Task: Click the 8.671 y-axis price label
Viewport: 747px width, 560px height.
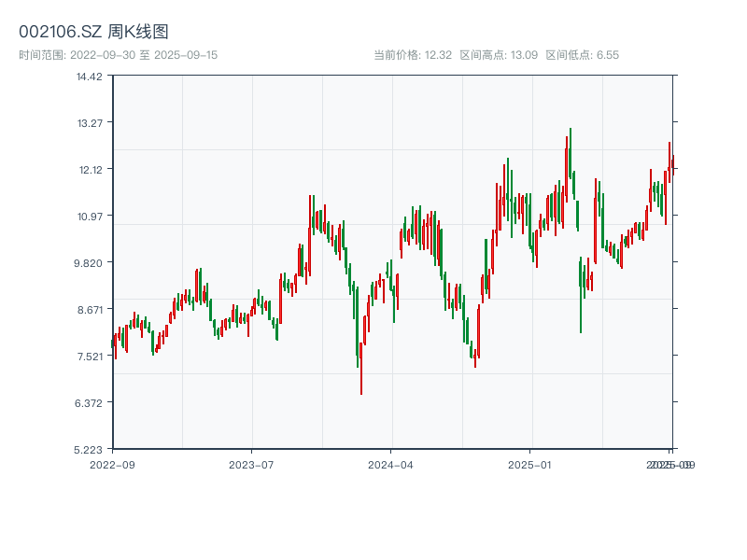Action: (x=90, y=309)
